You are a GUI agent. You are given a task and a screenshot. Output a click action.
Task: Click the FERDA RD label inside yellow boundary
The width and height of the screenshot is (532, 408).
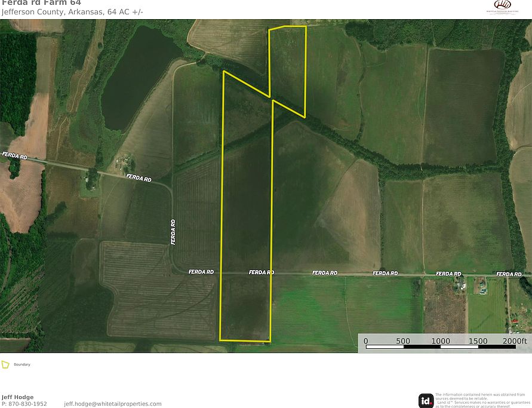point(262,272)
